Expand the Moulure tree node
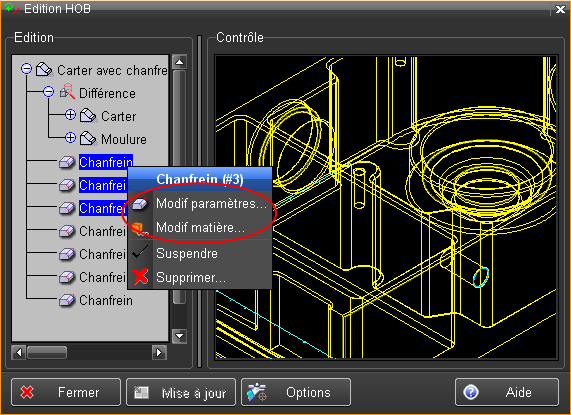Viewport: 571px width, 415px height. pyautogui.click(x=70, y=138)
